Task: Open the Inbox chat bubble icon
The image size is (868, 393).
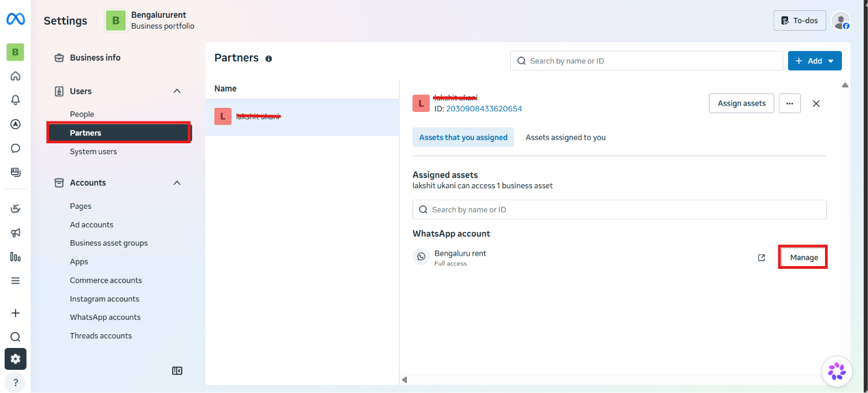Action: pyautogui.click(x=15, y=148)
